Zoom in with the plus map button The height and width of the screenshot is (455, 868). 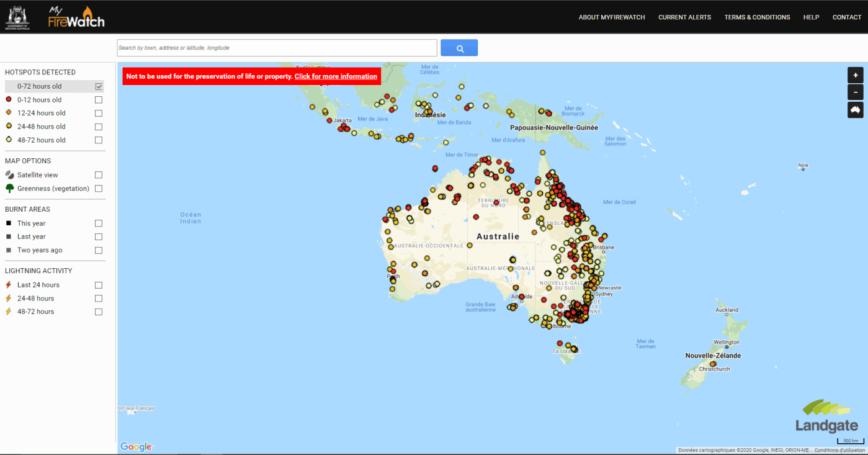pos(855,75)
